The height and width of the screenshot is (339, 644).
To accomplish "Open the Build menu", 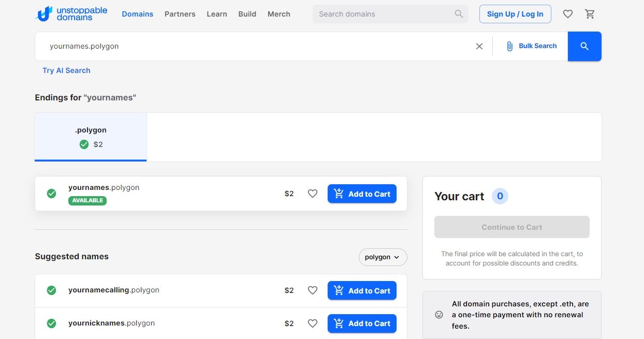I will (247, 14).
